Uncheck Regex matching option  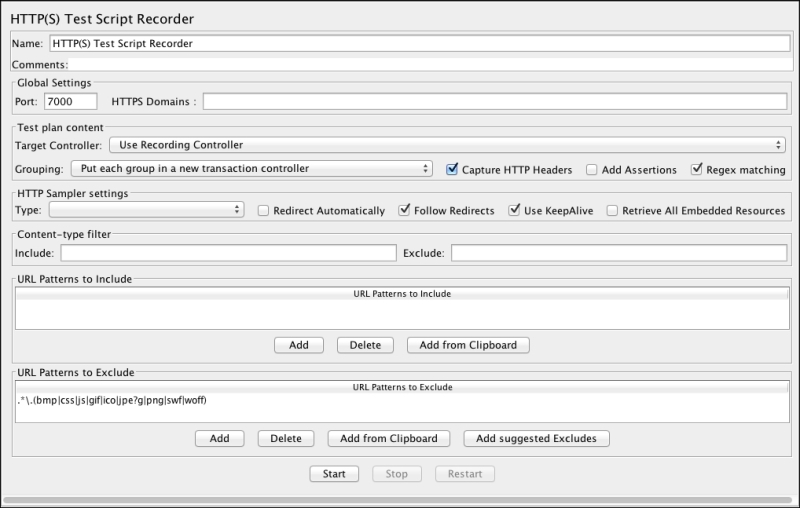pyautogui.click(x=696, y=169)
